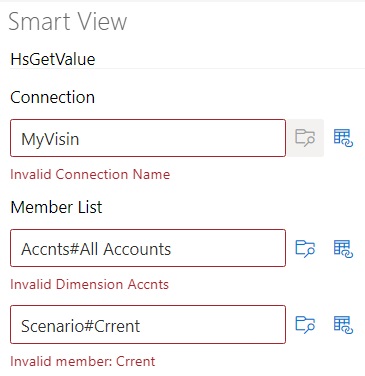Select the HsGetValue function heading
The image size is (365, 376).
point(53,59)
